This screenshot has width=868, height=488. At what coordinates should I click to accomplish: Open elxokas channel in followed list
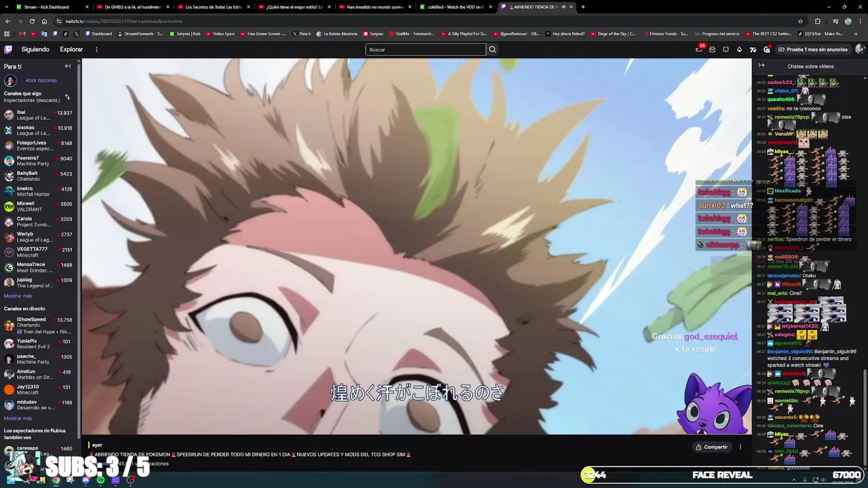[x=38, y=130]
